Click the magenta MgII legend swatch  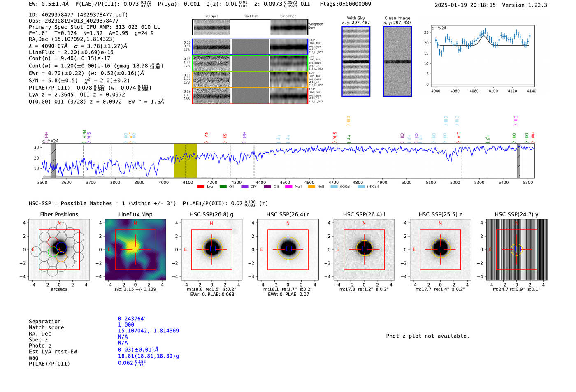[x=288, y=186]
